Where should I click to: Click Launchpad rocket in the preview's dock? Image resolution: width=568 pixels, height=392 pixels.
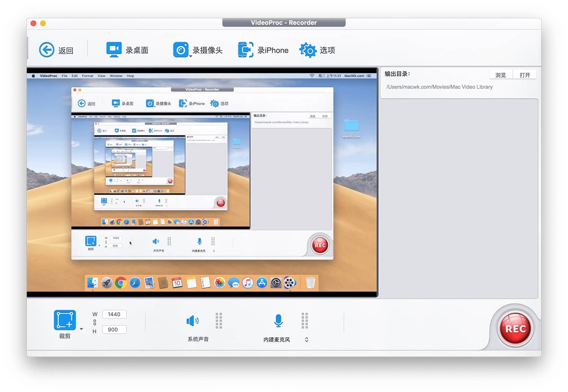(x=107, y=282)
